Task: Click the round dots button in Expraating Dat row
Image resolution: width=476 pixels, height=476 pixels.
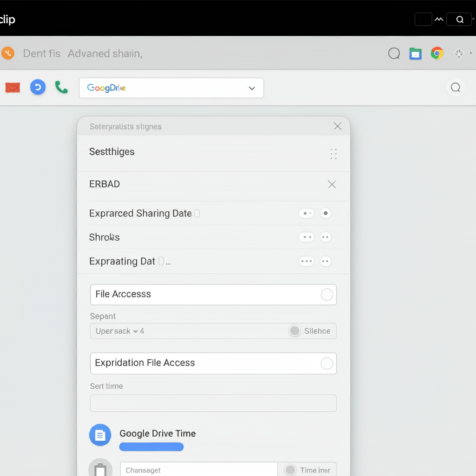Action: pyautogui.click(x=325, y=261)
